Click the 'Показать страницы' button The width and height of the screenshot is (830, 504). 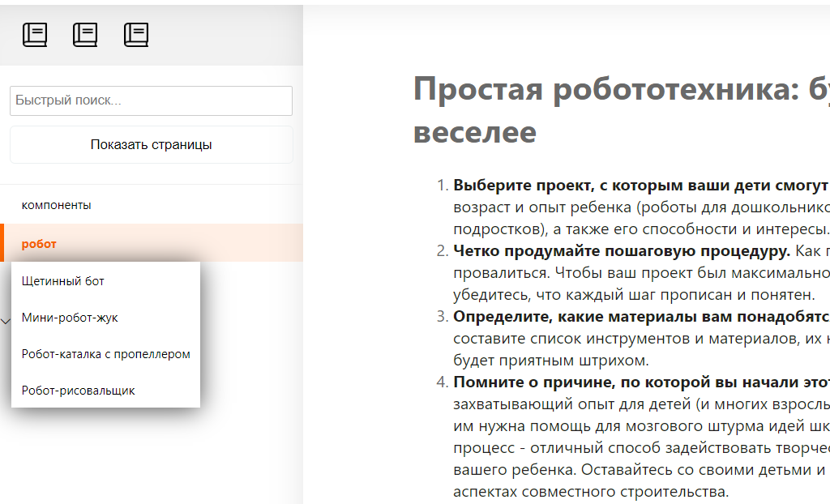[x=151, y=144]
